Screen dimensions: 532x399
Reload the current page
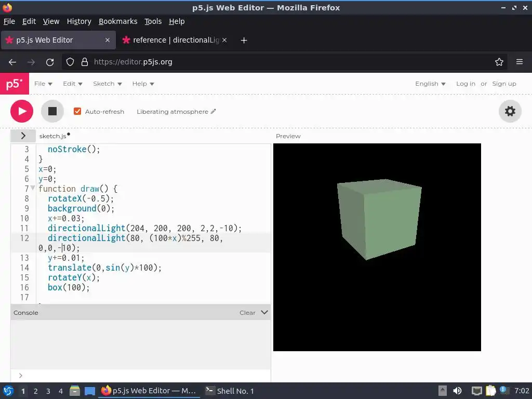coord(50,62)
